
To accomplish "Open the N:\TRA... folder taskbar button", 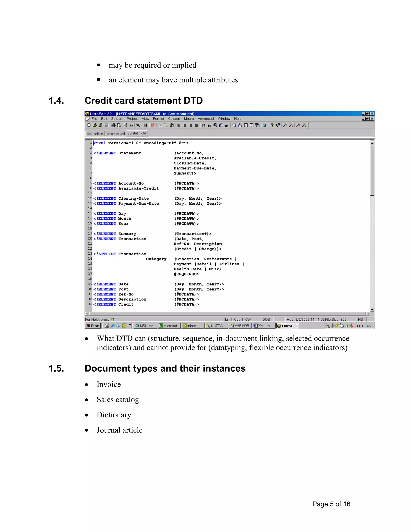I will 217,326.
